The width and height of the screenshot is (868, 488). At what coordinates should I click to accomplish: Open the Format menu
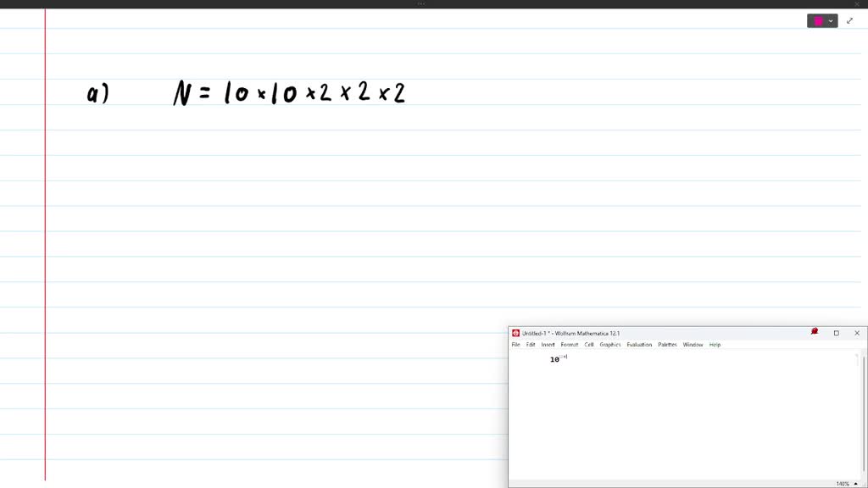569,345
